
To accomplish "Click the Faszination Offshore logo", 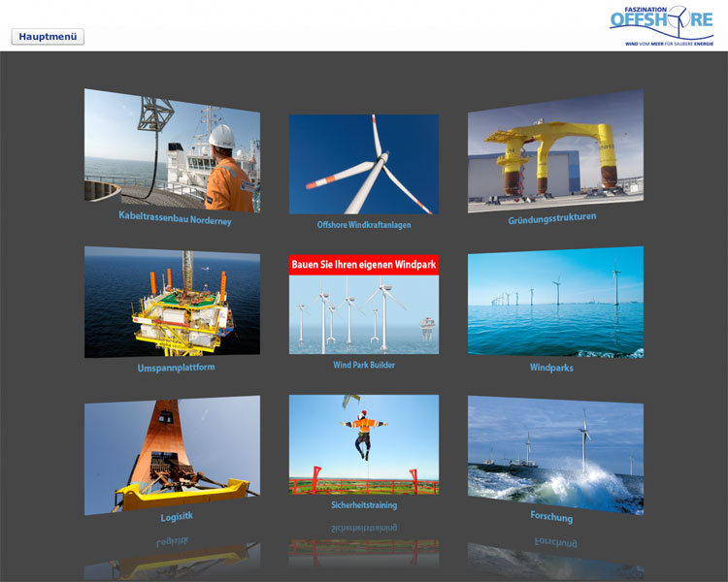I will (x=661, y=27).
